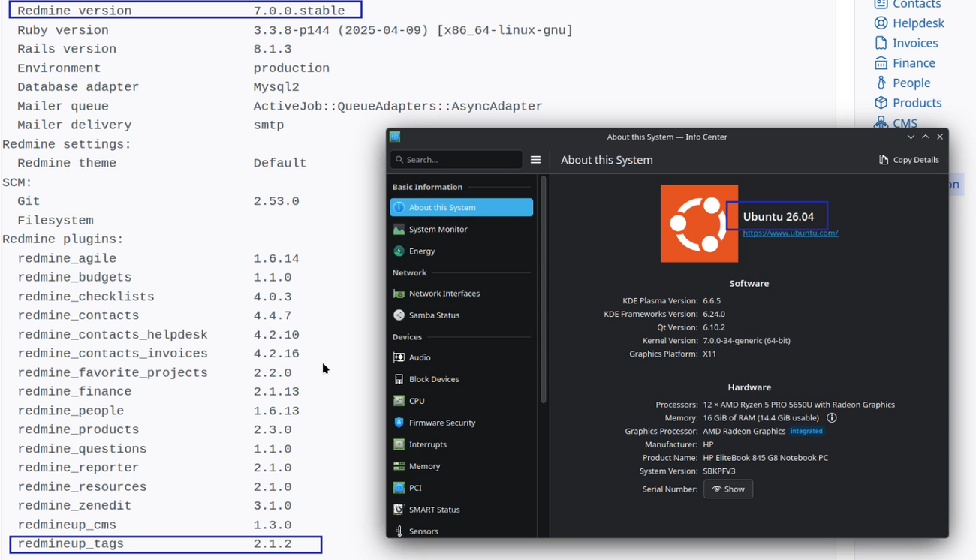Open Finance in Redmine sidebar
This screenshot has height=560, width=976.
click(905, 63)
